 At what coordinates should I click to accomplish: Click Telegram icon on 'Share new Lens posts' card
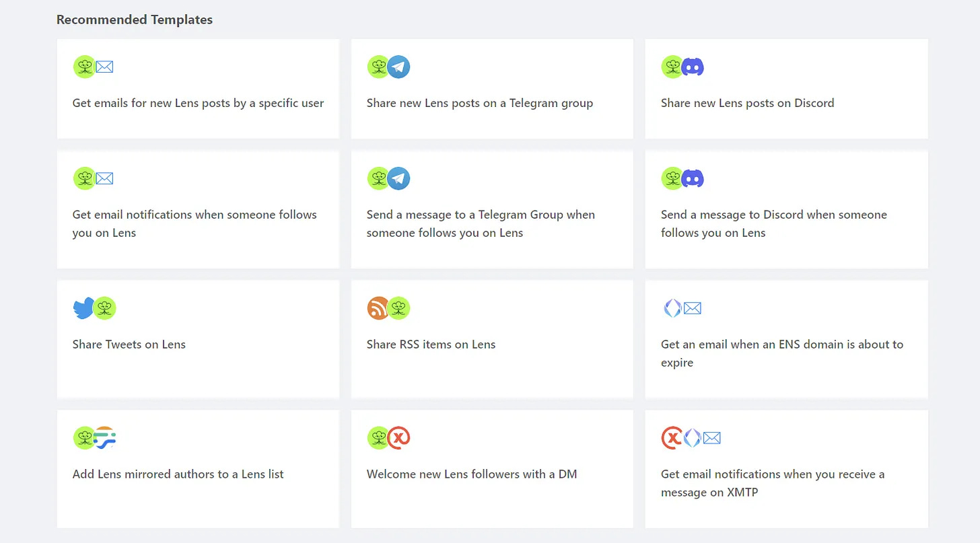point(399,67)
